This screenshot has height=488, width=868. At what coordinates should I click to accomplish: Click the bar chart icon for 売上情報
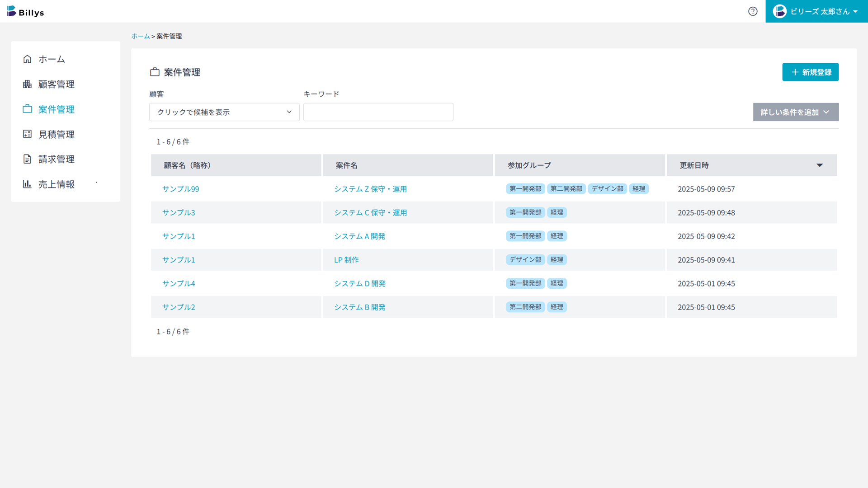(27, 184)
